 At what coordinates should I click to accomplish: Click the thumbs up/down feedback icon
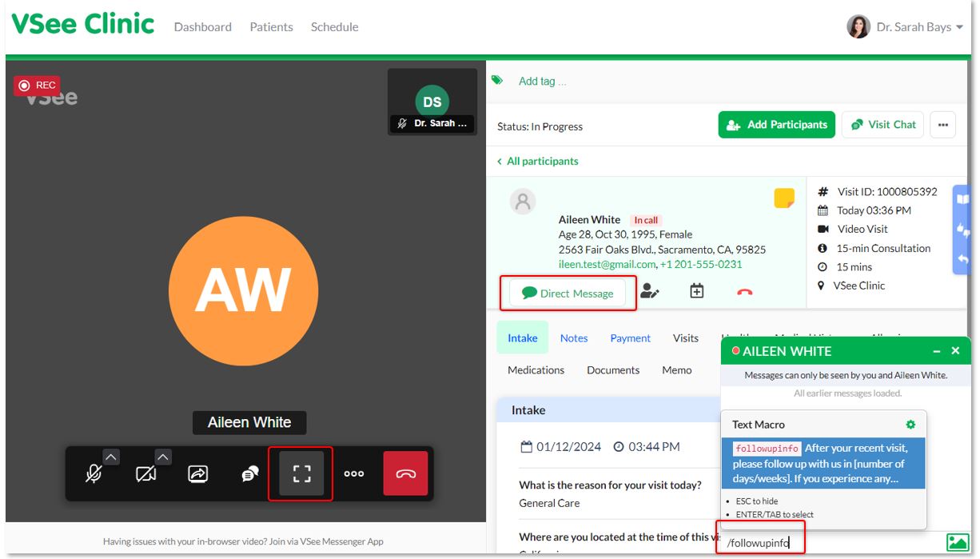tap(963, 230)
